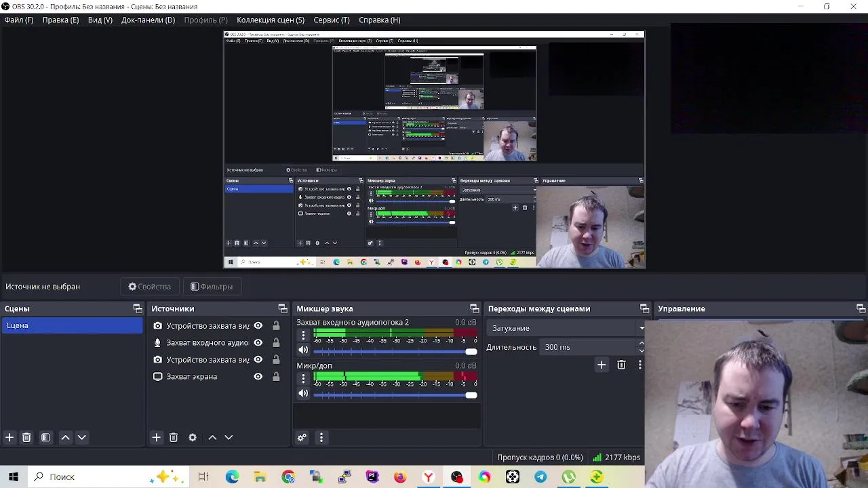Lock the Захват экрана source

(276, 376)
